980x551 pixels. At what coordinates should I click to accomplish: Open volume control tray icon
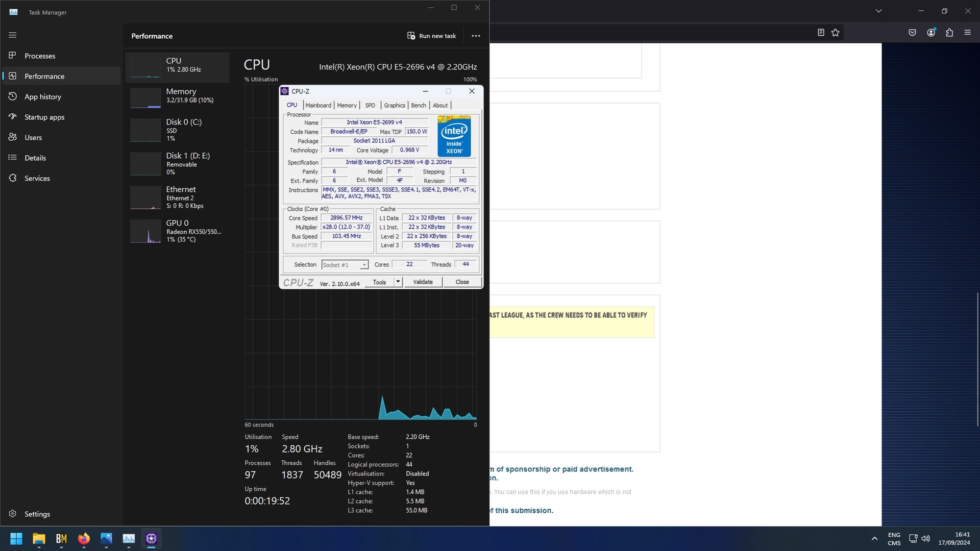point(925,538)
